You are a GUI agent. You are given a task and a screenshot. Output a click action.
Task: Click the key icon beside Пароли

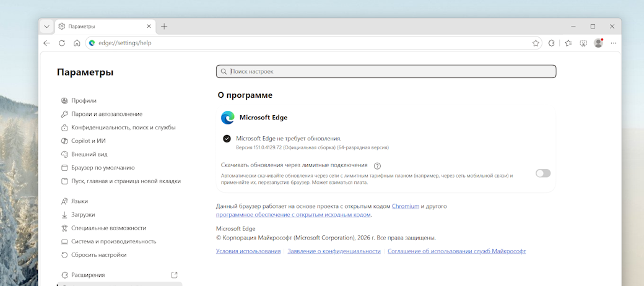click(64, 114)
